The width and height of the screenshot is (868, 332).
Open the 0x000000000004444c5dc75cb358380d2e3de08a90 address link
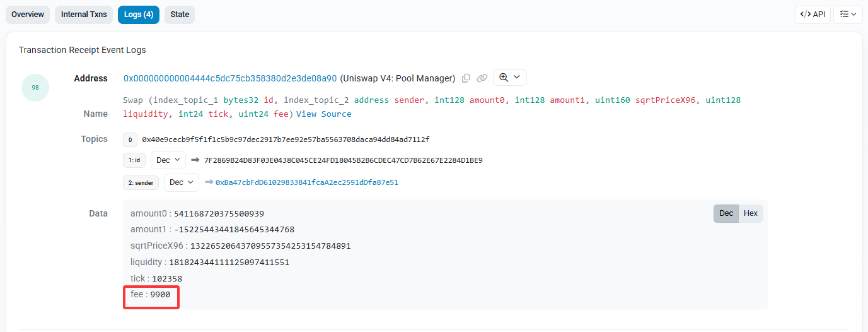[x=230, y=78]
